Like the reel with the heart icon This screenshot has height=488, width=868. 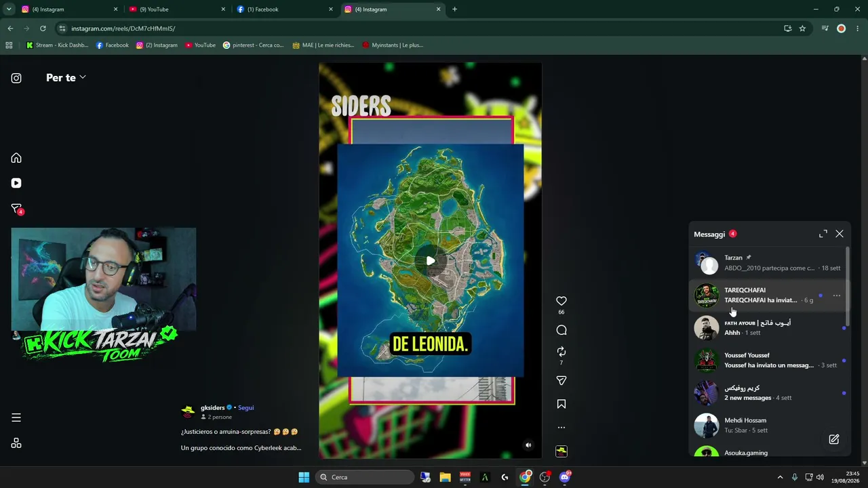(561, 301)
